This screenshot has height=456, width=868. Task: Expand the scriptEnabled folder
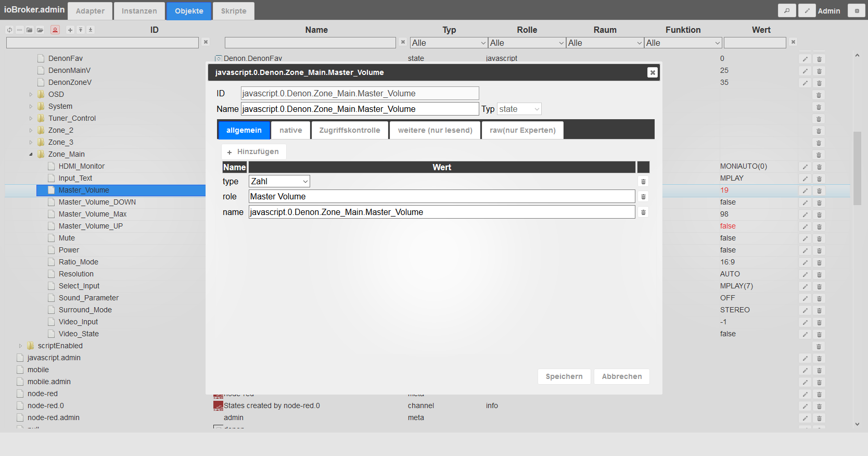click(x=20, y=346)
